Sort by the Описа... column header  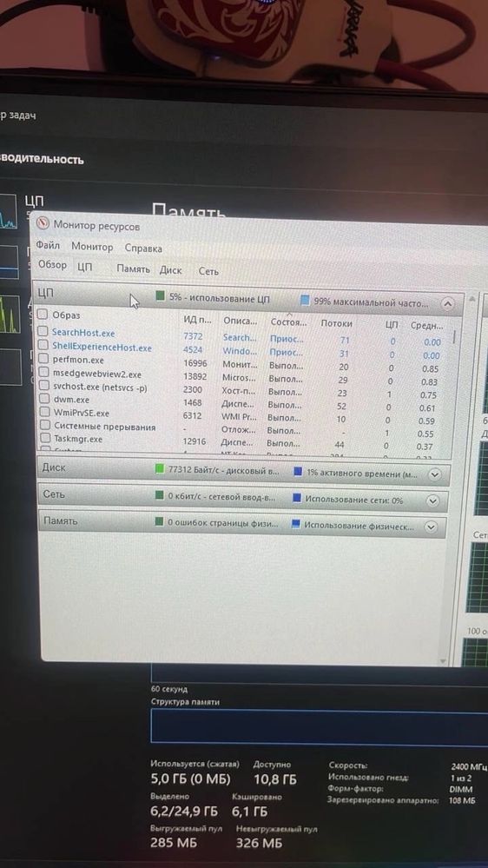click(241, 321)
